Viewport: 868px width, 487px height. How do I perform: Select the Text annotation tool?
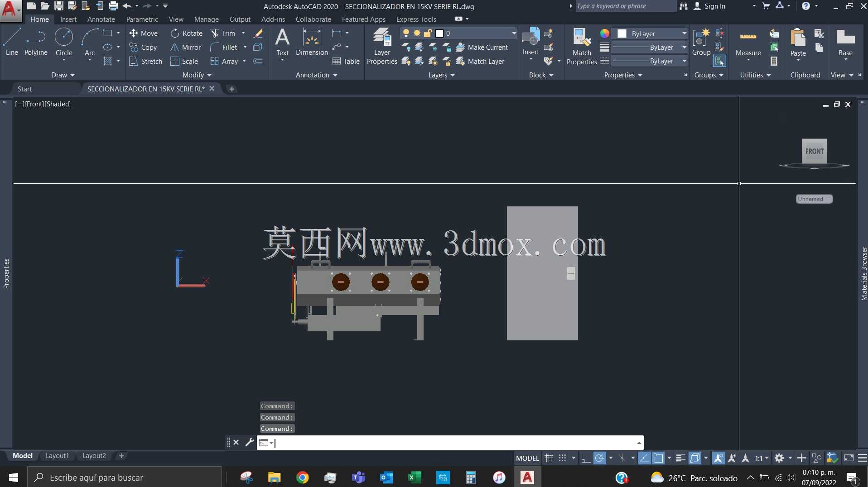(x=282, y=42)
